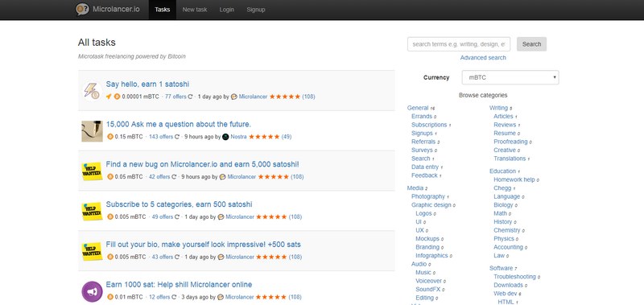Image resolution: width=644 pixels, height=305 pixels.
Task: Browse the Referrals category
Action: tap(423, 142)
